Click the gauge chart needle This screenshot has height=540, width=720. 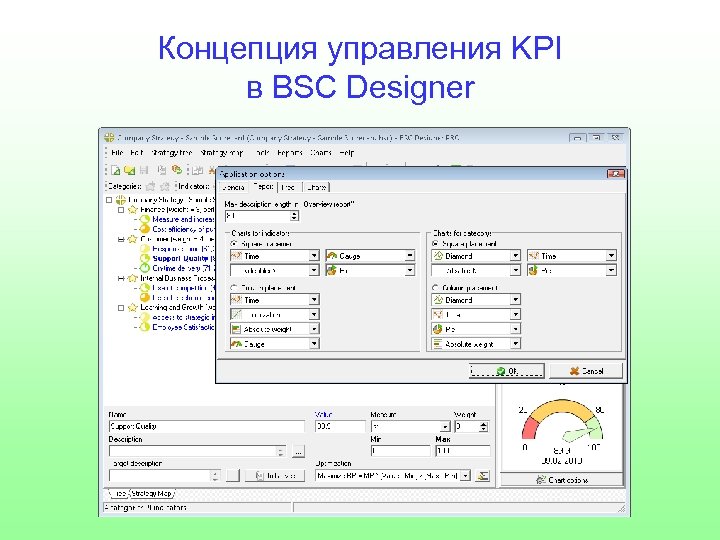pos(581,432)
